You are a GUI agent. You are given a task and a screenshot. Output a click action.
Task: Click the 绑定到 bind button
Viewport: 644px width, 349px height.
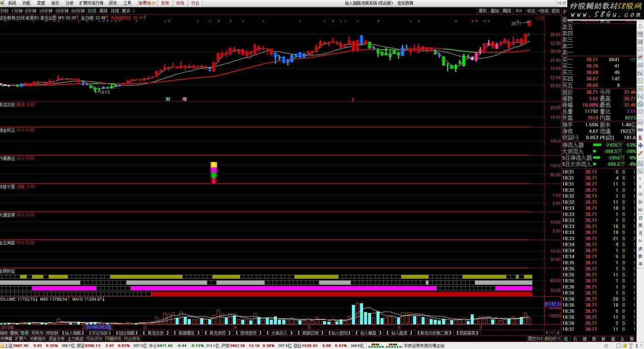pyautogui.click(x=52, y=333)
